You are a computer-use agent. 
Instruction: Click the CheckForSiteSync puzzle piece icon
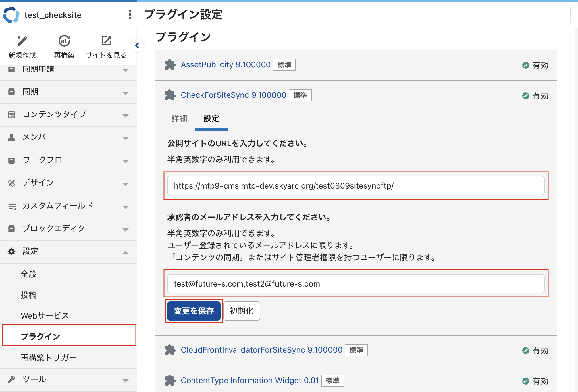(x=170, y=95)
